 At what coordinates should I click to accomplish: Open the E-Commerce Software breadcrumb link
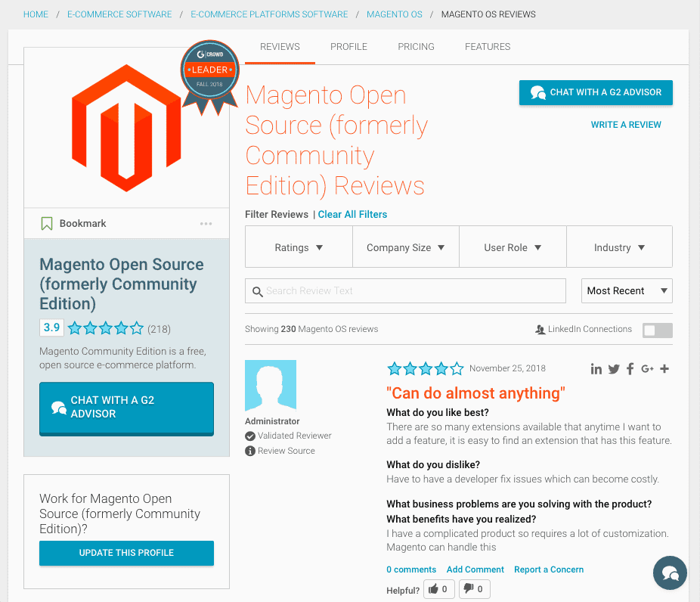119,14
